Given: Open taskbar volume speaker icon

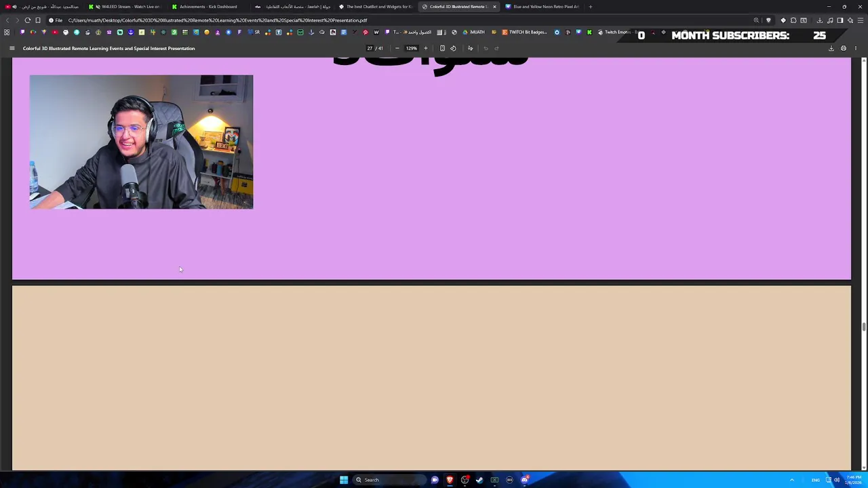Looking at the screenshot, I should (837, 480).
